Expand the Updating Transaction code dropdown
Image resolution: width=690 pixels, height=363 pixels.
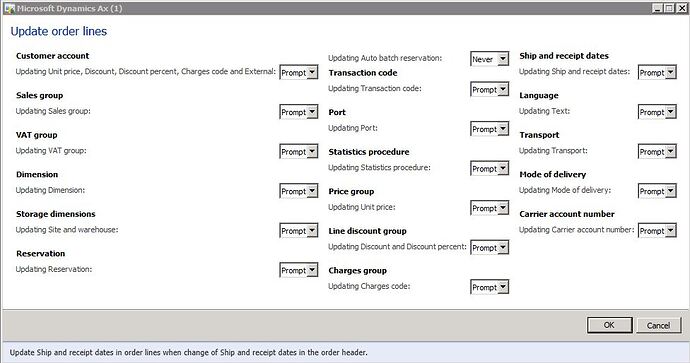click(489, 90)
